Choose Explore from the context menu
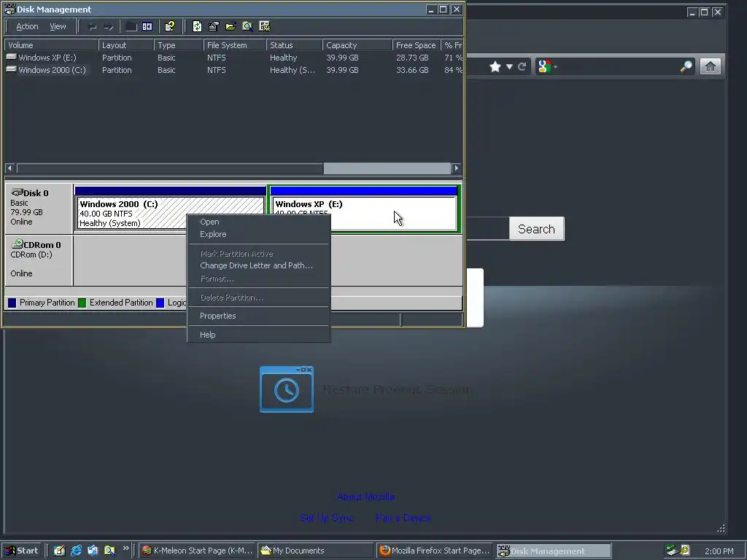The height and width of the screenshot is (560, 747). [213, 234]
